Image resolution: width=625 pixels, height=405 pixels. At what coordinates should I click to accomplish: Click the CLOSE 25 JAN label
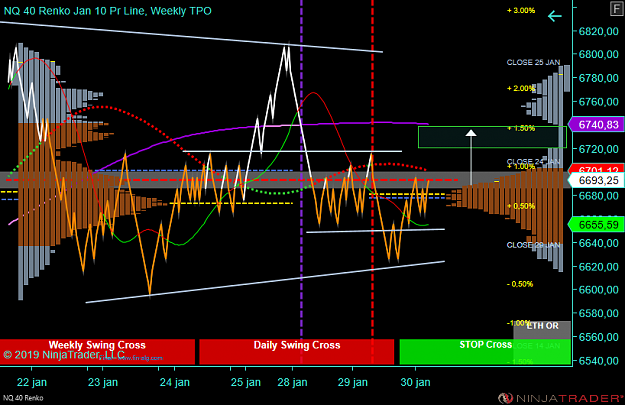pos(533,62)
